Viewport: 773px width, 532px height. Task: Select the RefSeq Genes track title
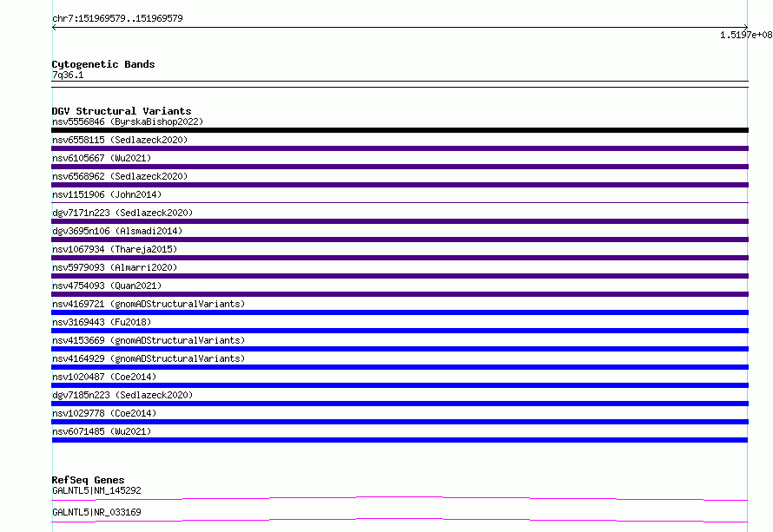[x=88, y=480]
